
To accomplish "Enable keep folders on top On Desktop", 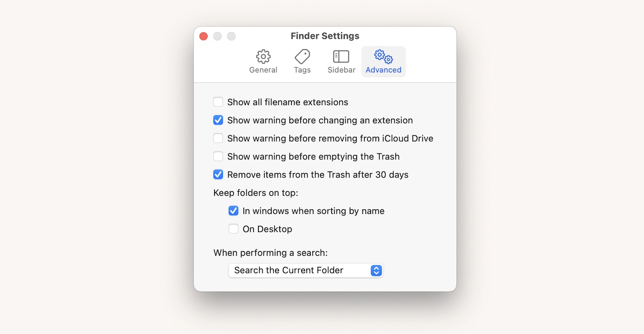I will click(233, 229).
